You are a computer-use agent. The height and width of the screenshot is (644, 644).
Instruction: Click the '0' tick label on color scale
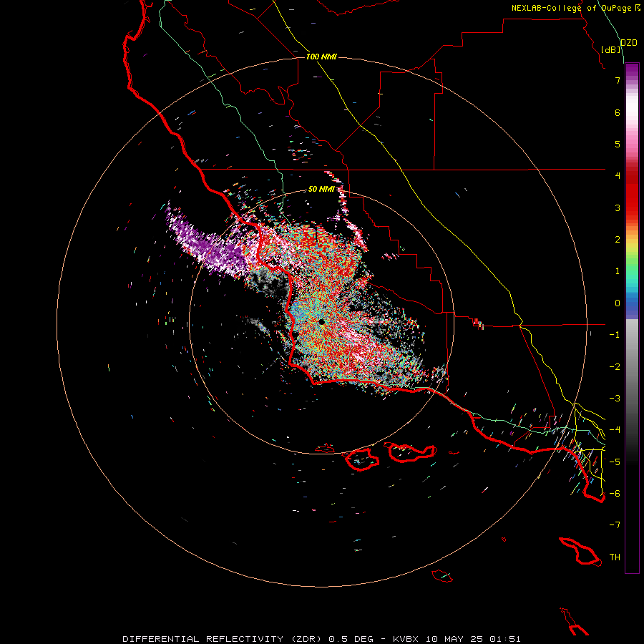click(x=618, y=303)
